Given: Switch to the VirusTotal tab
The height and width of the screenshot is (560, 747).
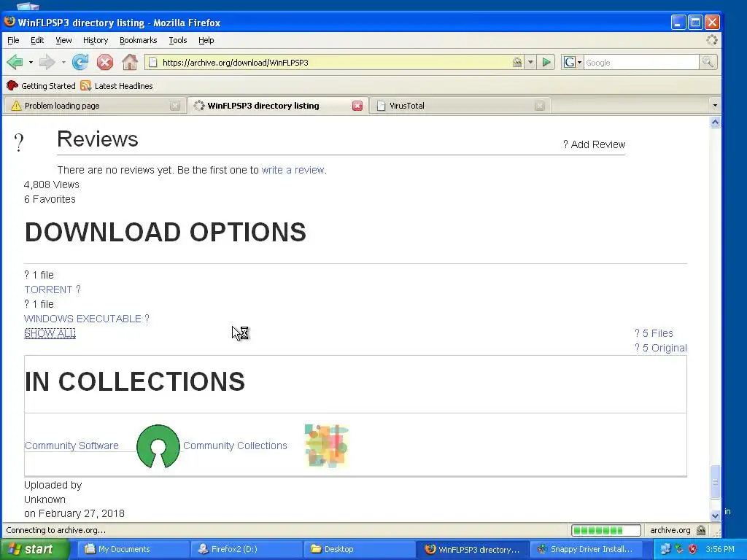Looking at the screenshot, I should (x=460, y=106).
